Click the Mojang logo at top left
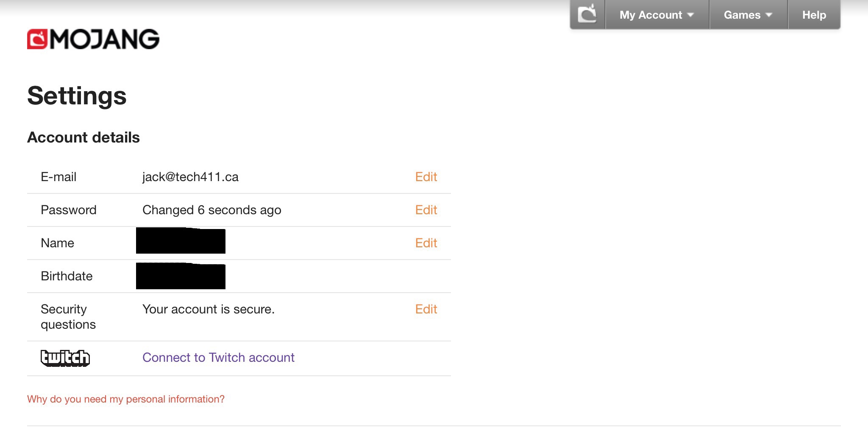The width and height of the screenshot is (868, 436). pos(93,39)
